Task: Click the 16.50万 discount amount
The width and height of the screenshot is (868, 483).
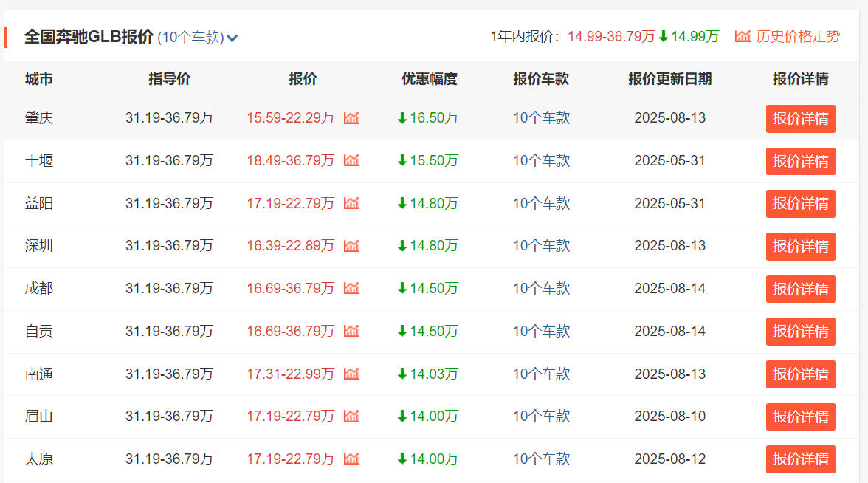Action: tap(434, 118)
